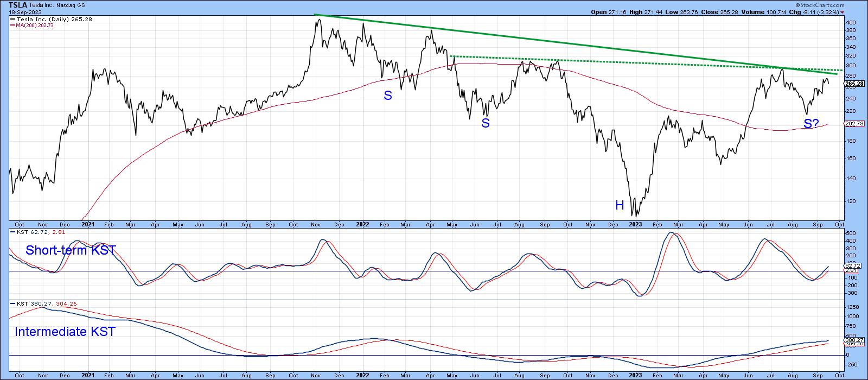
Task: Select the 380.27 intermediate KST value tag
Action: (853, 340)
